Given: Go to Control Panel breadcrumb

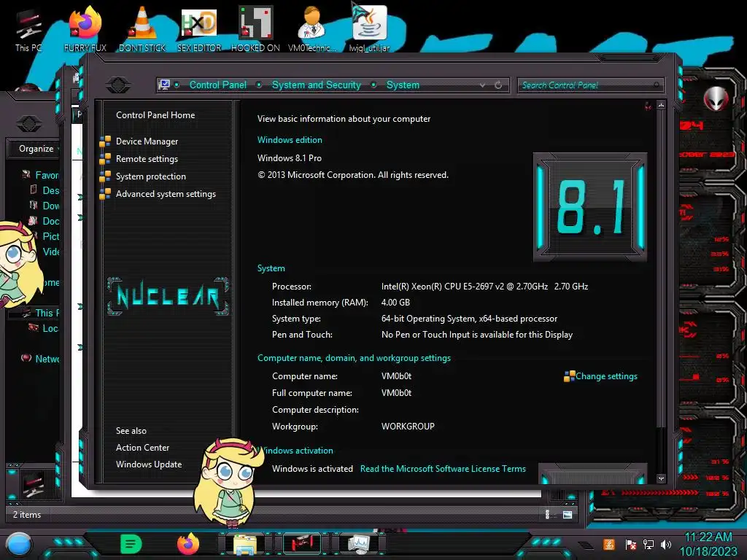Looking at the screenshot, I should (217, 85).
